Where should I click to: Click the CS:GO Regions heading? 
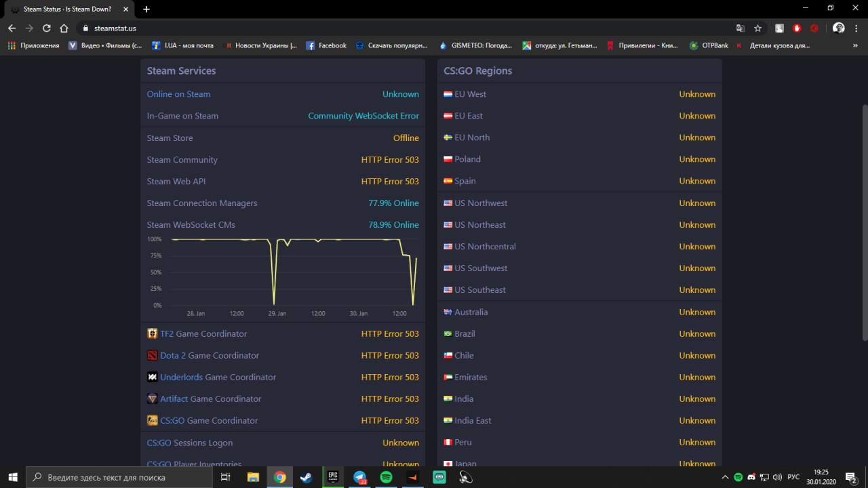tap(478, 70)
